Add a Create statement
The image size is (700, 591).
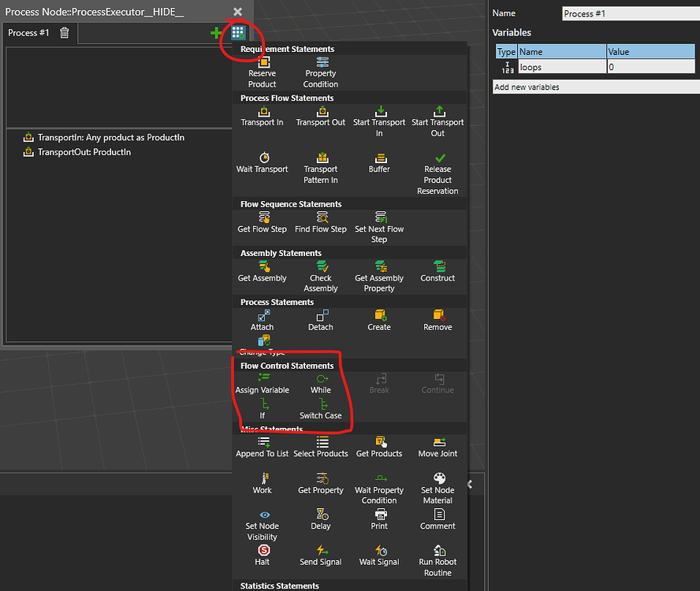(x=379, y=318)
